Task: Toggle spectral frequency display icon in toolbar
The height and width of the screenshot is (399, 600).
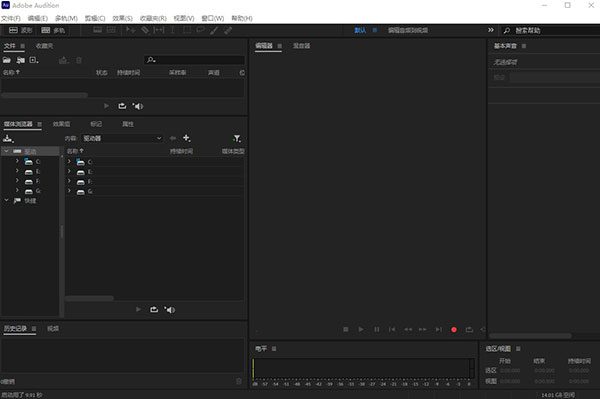Action: coord(98,30)
